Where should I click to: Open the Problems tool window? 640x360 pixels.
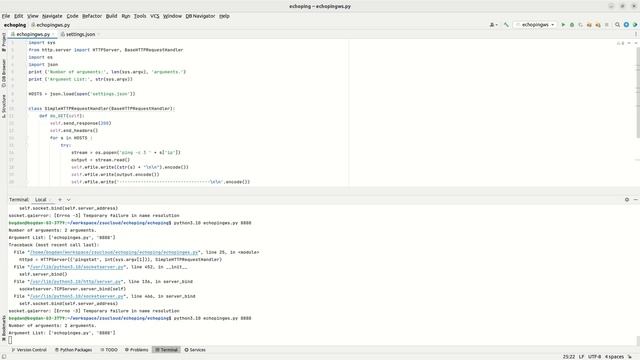(137, 350)
